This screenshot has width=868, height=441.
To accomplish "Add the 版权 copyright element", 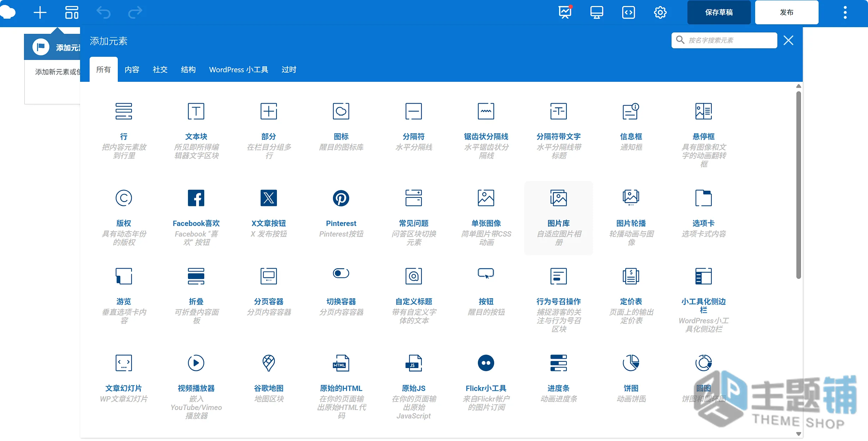I will [124, 218].
